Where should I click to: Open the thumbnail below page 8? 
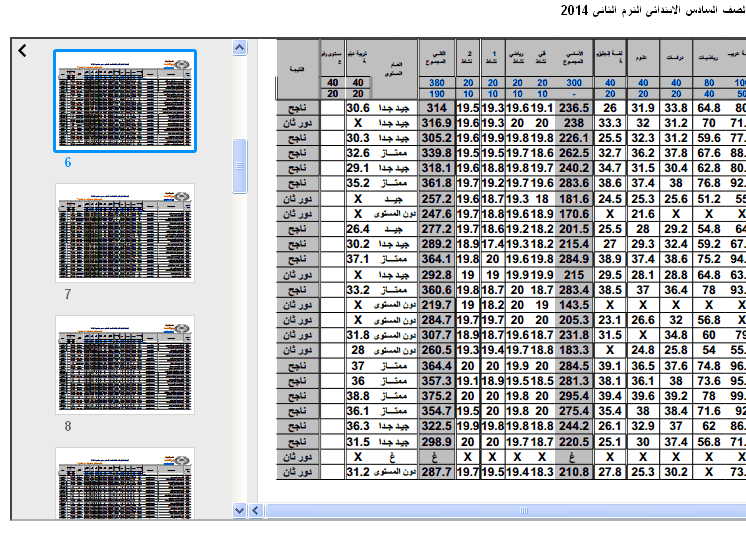125,483
